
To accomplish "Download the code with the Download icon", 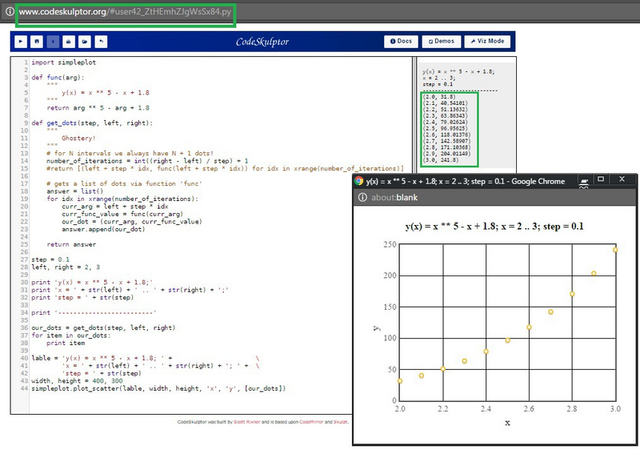I will click(x=69, y=42).
